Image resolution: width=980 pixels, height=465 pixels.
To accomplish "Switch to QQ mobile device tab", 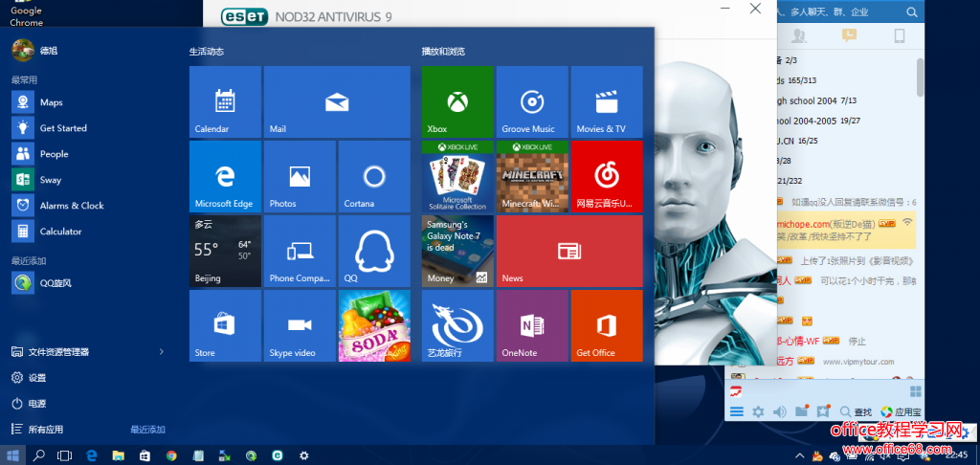I will tap(900, 35).
